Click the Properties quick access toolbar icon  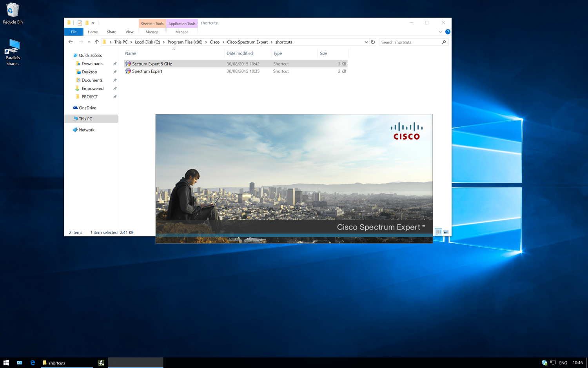pyautogui.click(x=80, y=23)
